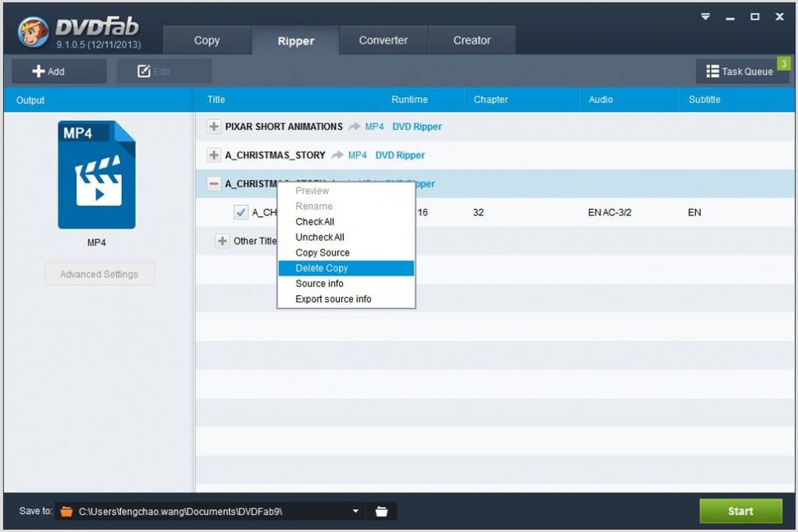
Task: Select the Ripper tab
Action: [295, 40]
